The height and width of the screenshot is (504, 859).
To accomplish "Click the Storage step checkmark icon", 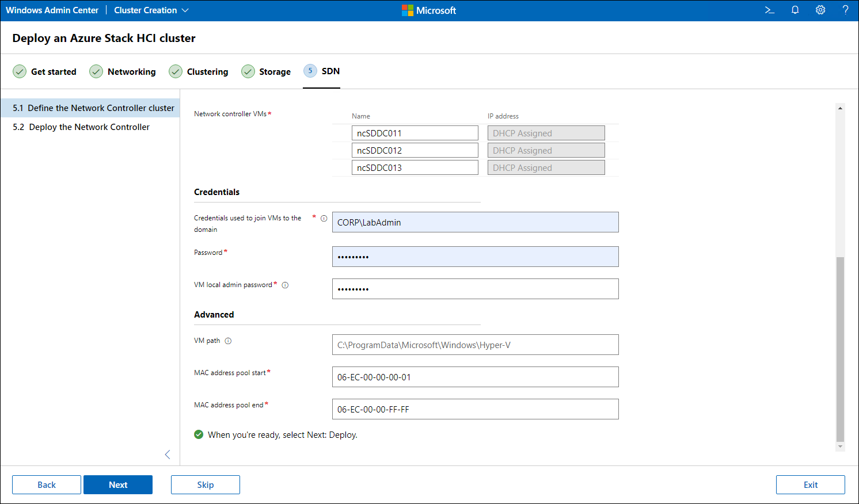I will (248, 71).
